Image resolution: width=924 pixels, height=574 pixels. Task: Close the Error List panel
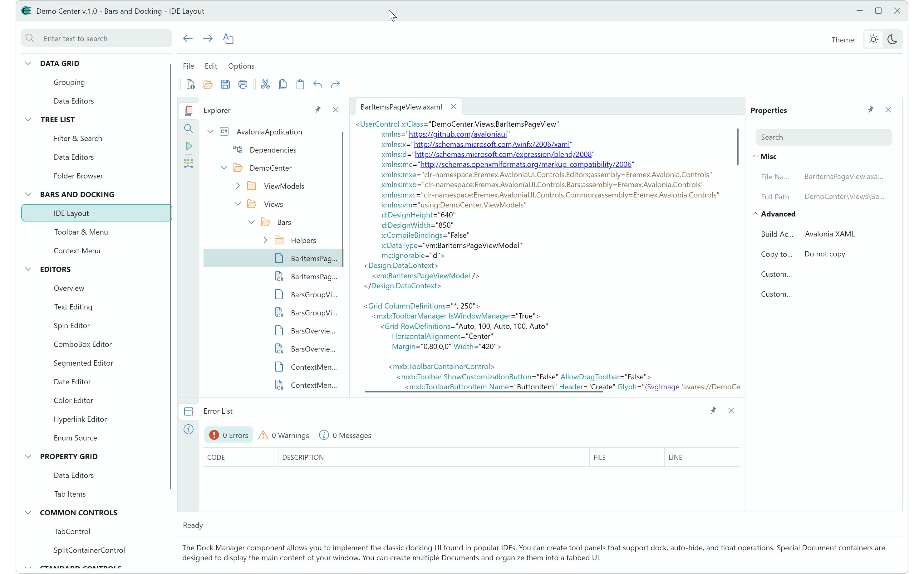[x=731, y=411]
